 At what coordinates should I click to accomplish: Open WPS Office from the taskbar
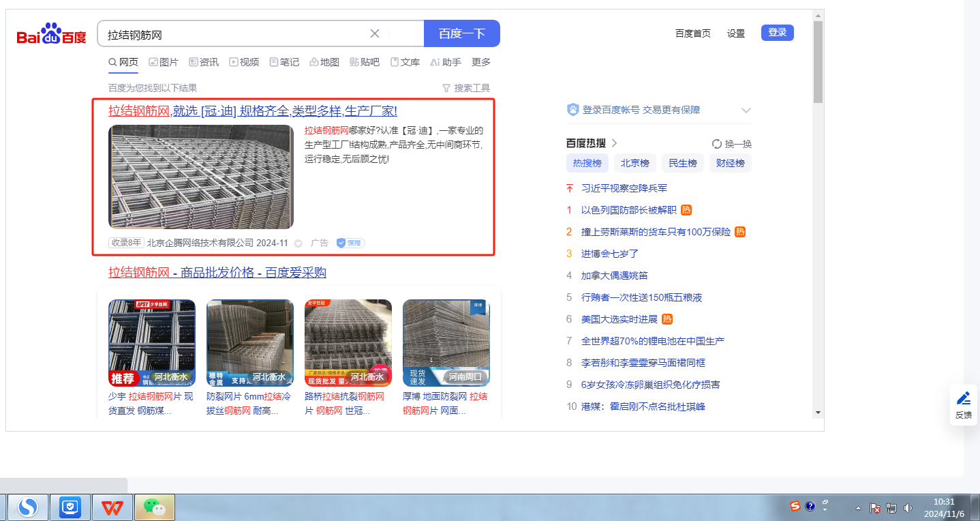tap(112, 507)
